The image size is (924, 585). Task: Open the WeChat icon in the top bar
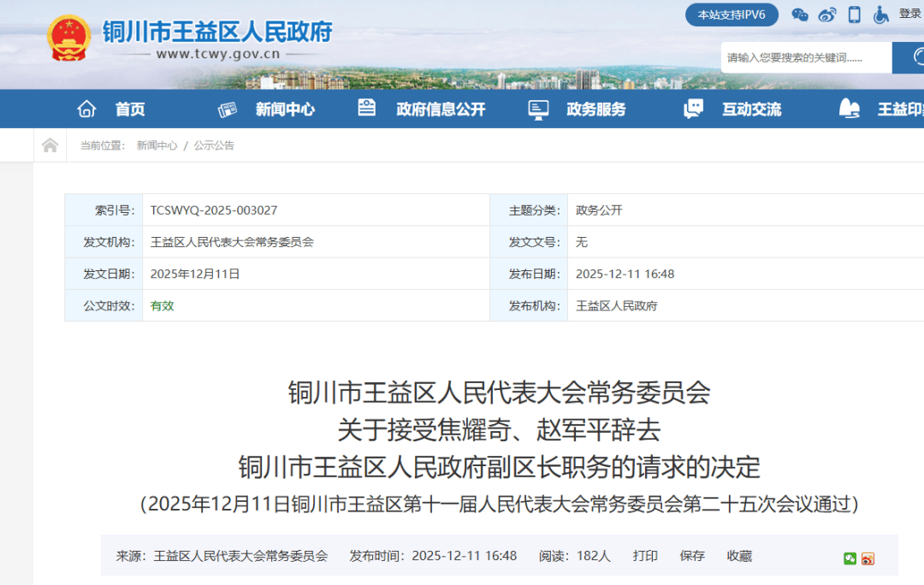(800, 15)
